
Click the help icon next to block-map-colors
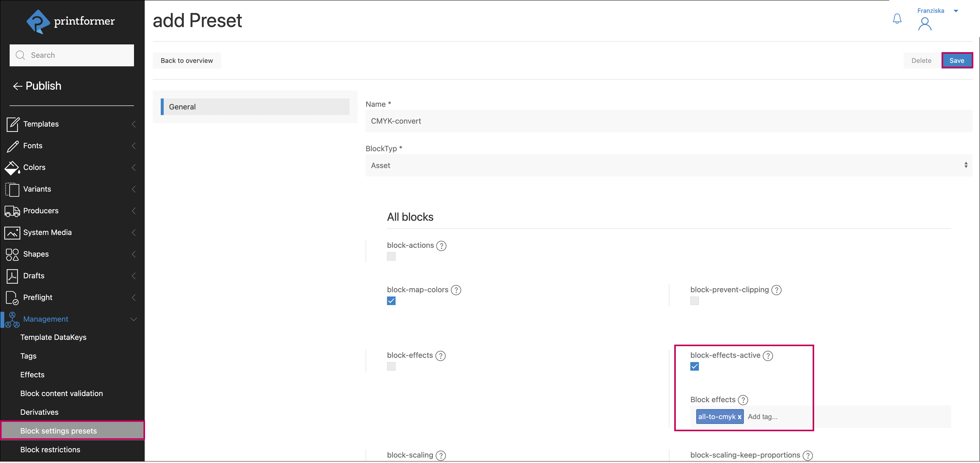pyautogui.click(x=456, y=290)
